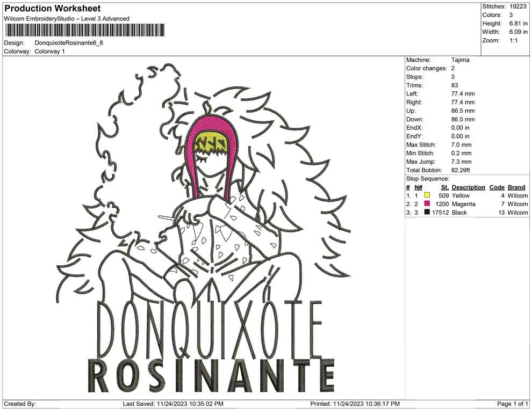
Task: Click the embroidery design preview image
Action: click(204, 228)
